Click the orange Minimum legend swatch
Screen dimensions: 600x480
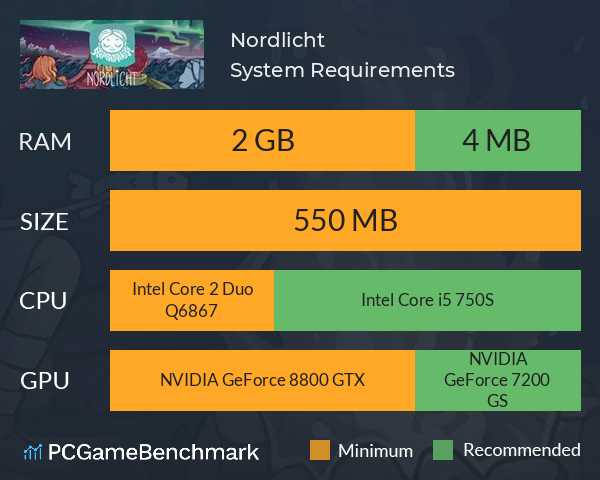320,450
